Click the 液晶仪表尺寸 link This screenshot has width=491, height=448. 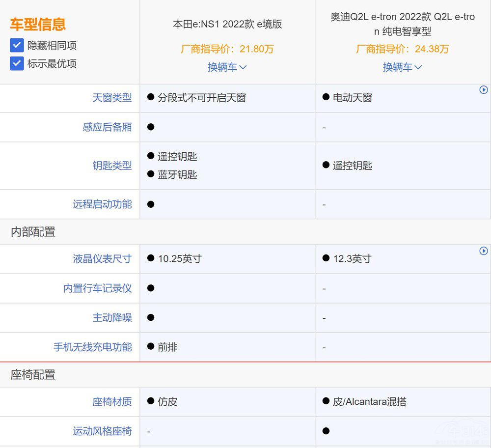102,259
